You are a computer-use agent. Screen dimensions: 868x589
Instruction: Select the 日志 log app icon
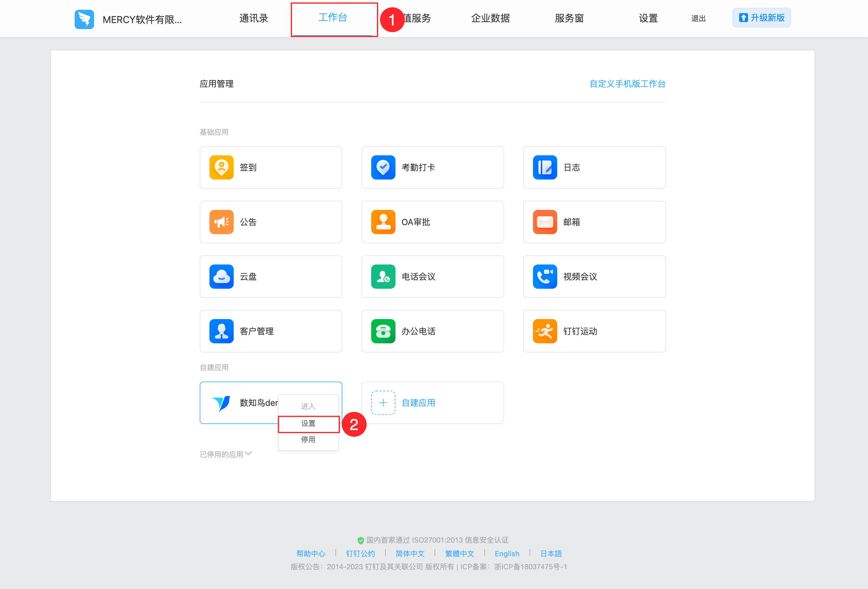coord(544,167)
